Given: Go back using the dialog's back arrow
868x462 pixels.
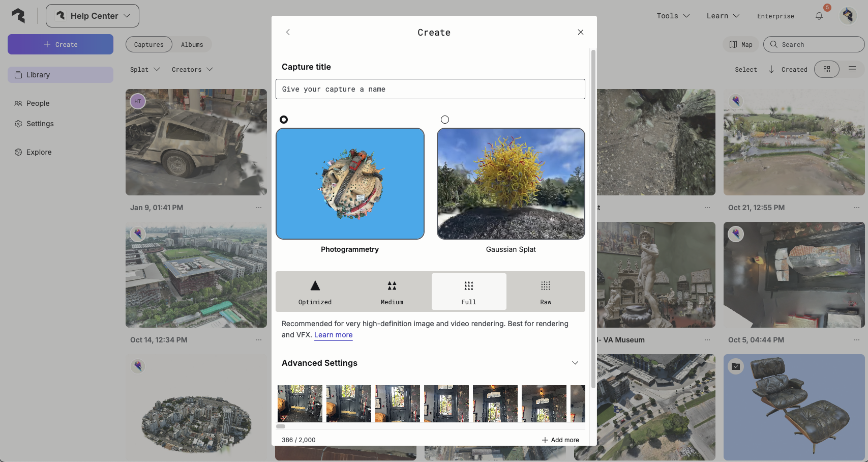Looking at the screenshot, I should pyautogui.click(x=288, y=32).
